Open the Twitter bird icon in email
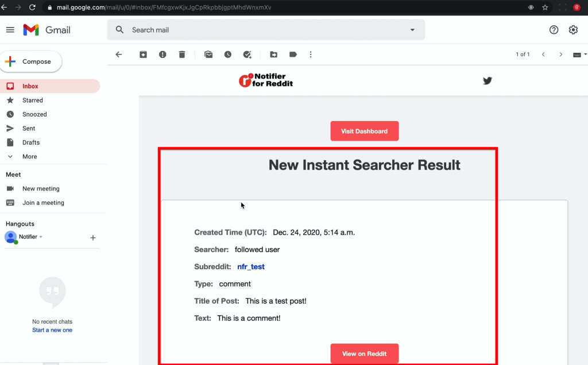This screenshot has width=588, height=365. [487, 80]
